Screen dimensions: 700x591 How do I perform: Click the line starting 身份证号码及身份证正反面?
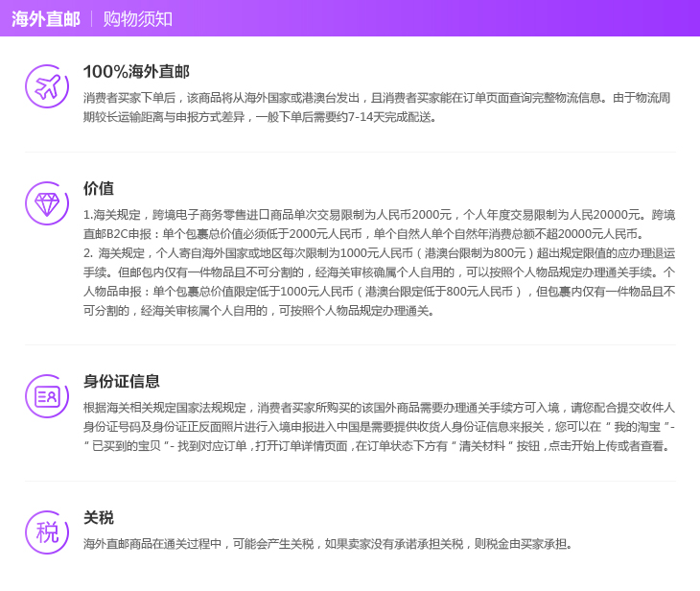click(x=379, y=427)
